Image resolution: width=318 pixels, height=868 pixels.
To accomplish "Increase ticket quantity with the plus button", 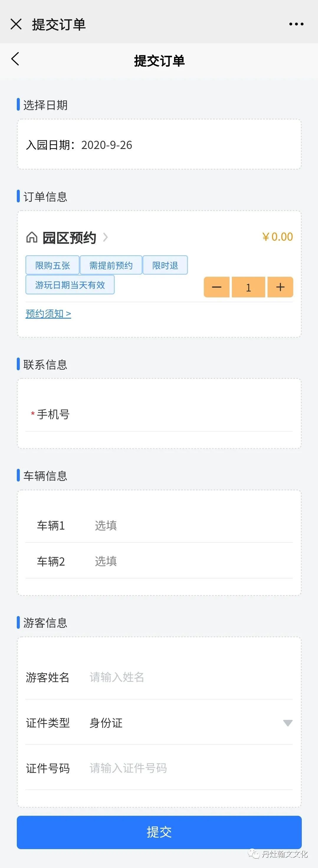I will coord(280,287).
